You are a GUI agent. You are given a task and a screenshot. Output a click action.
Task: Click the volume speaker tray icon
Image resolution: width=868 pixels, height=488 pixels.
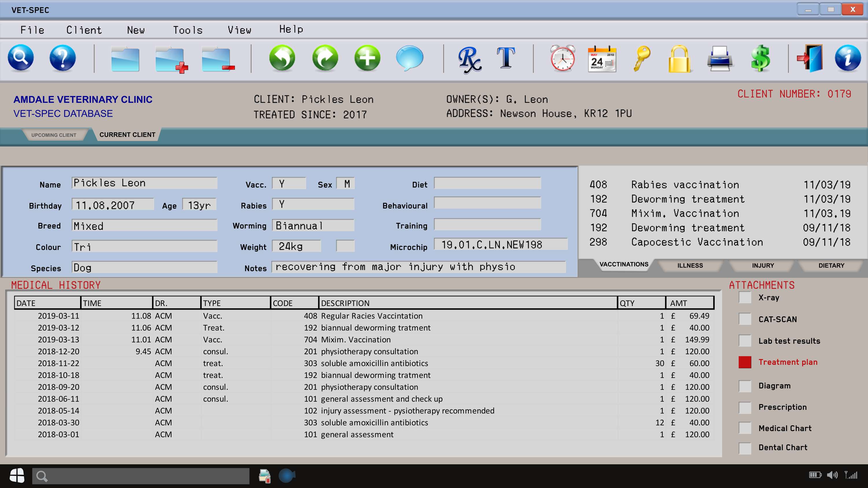[832, 475]
